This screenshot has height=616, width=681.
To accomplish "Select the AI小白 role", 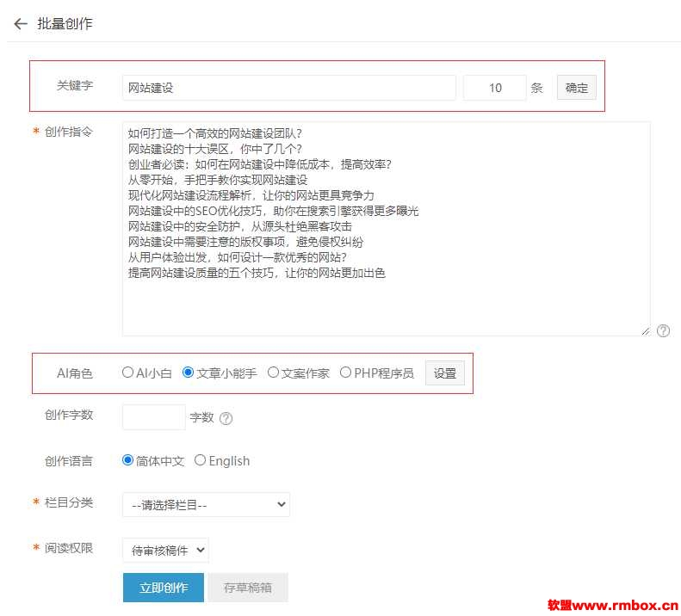I will [x=127, y=373].
